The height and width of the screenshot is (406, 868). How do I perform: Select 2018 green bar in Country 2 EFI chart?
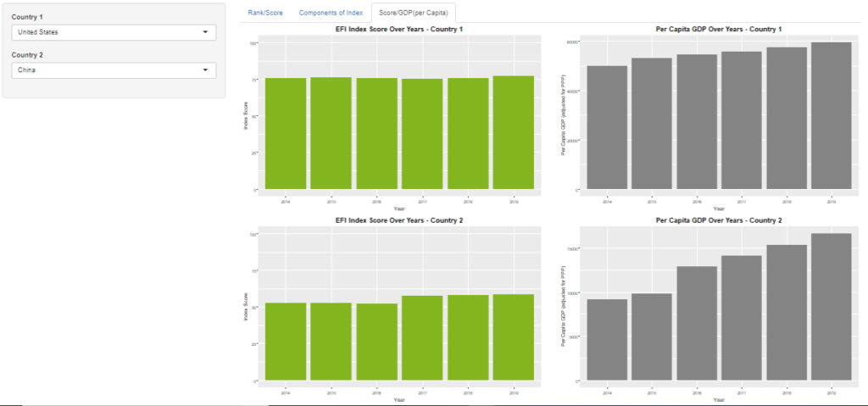[x=468, y=337]
